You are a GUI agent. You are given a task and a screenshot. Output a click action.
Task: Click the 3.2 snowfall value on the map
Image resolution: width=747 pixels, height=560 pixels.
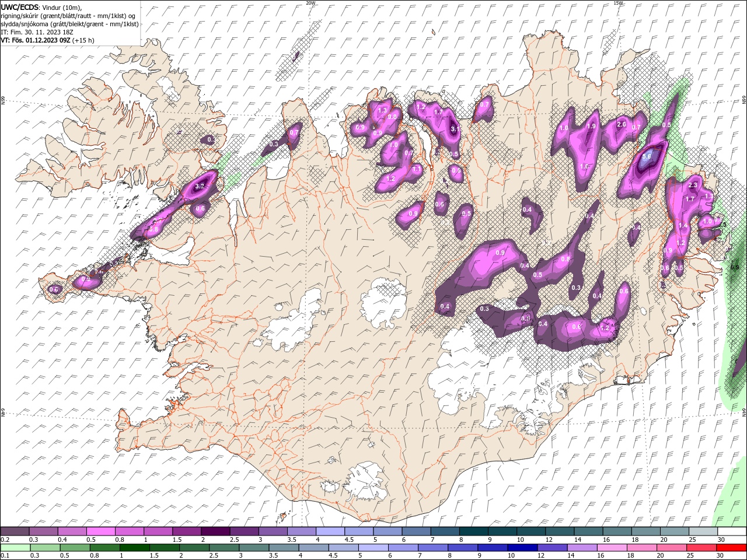click(x=200, y=186)
